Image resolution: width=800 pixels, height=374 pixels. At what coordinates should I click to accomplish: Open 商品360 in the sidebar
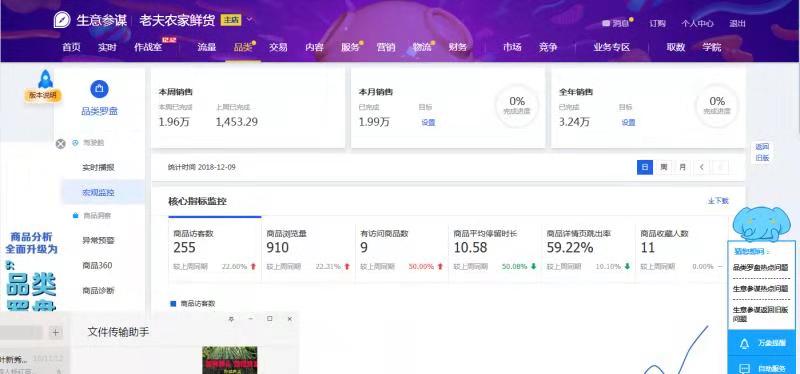[97, 265]
